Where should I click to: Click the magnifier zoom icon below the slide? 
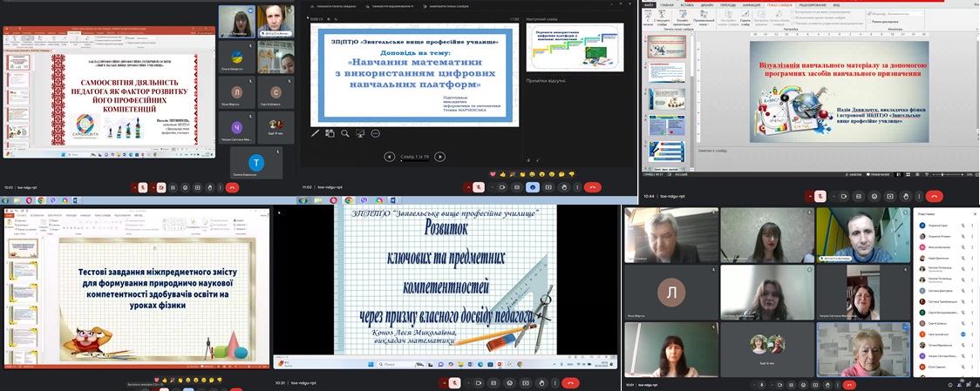coord(345,133)
